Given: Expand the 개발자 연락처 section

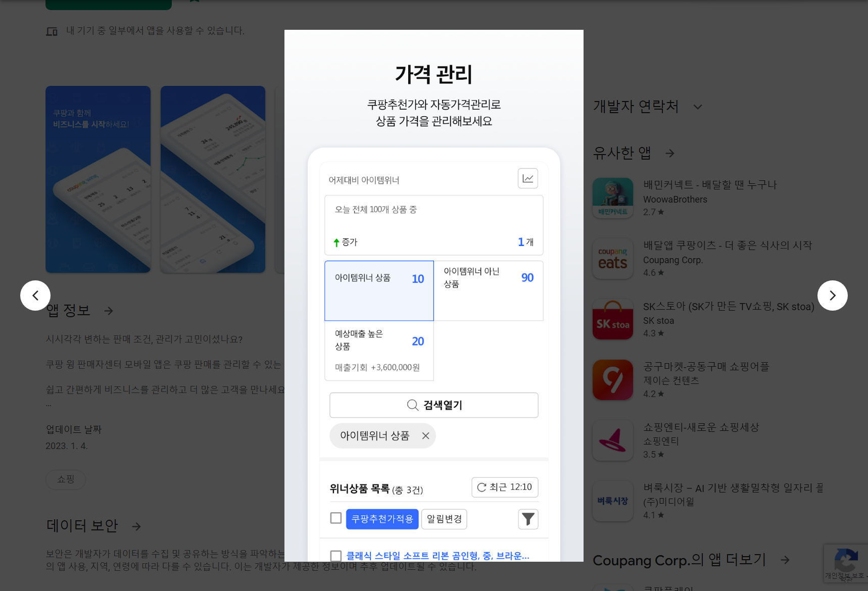Looking at the screenshot, I should pos(698,107).
